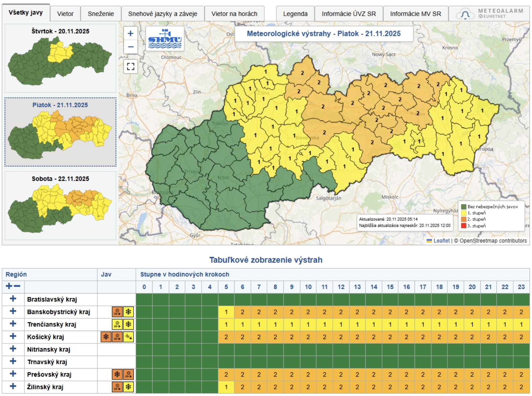Collapse all regions with header minus
532x396 pixels.
[x=17, y=286]
